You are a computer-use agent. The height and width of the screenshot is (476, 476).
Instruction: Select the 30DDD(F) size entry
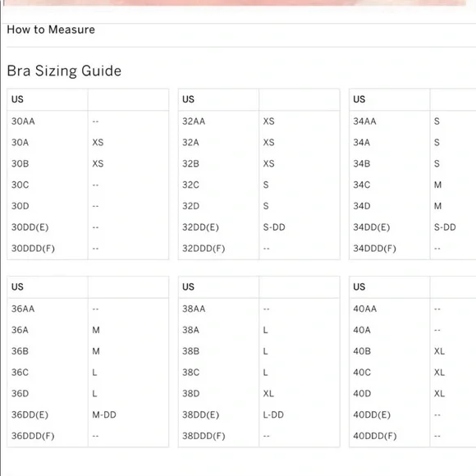coord(33,249)
